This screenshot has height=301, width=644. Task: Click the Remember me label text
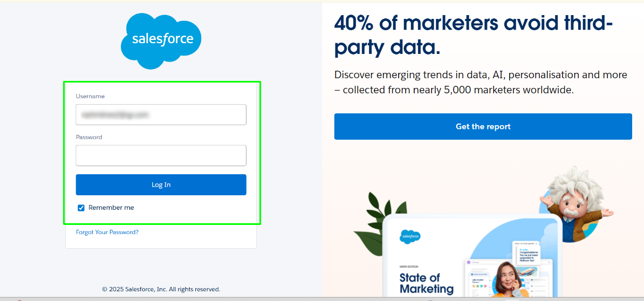point(111,208)
